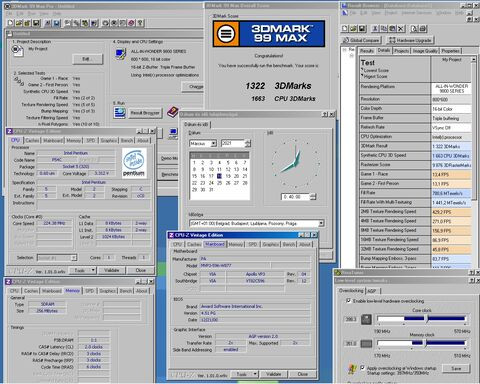Click the project document icon next to My Project
Image resolution: width=480 pixels, height=384 pixels.
pos(17,50)
